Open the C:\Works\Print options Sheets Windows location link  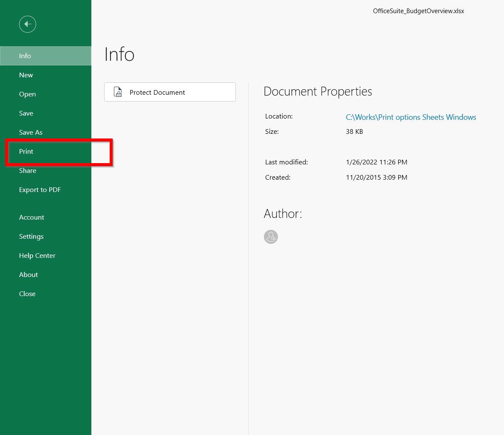(411, 117)
